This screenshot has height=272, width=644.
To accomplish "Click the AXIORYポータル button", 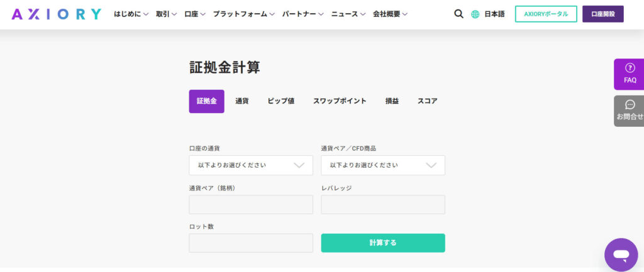I will 546,14.
